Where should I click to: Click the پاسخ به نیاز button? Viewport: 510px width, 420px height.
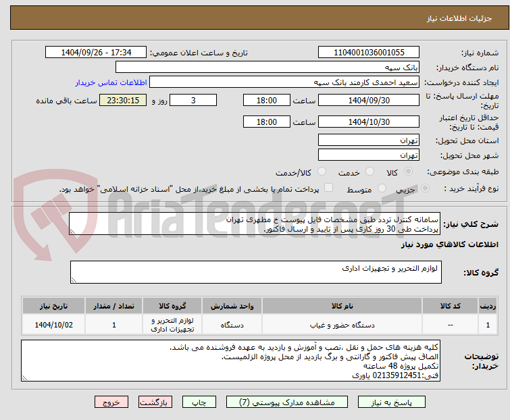(391, 402)
